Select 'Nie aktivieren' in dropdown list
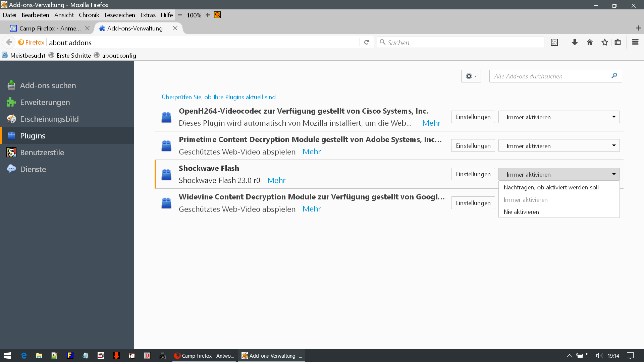This screenshot has width=644, height=362. coord(521,212)
